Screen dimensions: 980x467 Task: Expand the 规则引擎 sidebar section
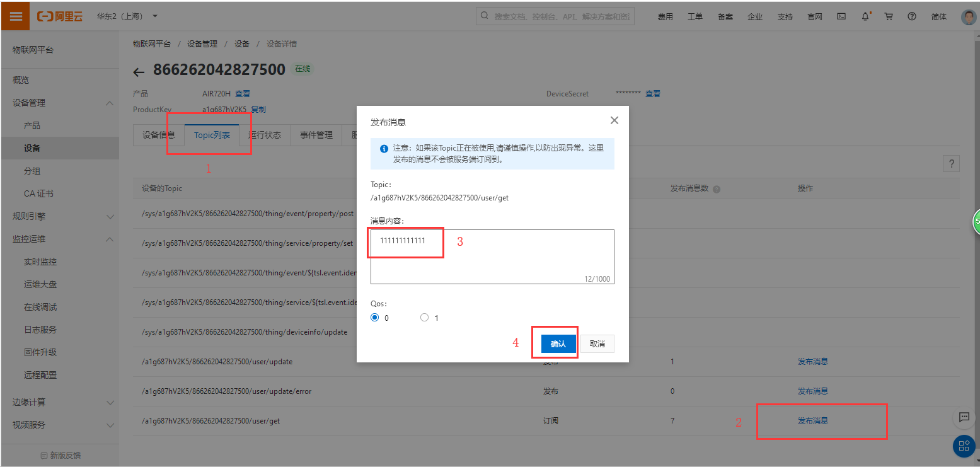pyautogui.click(x=110, y=217)
